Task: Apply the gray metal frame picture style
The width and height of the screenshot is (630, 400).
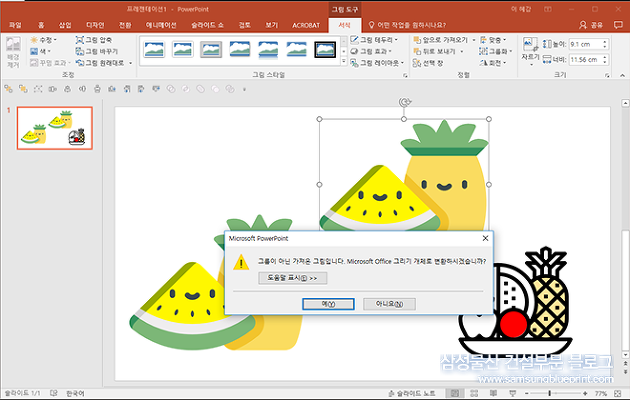Action: pyautogui.click(x=211, y=49)
